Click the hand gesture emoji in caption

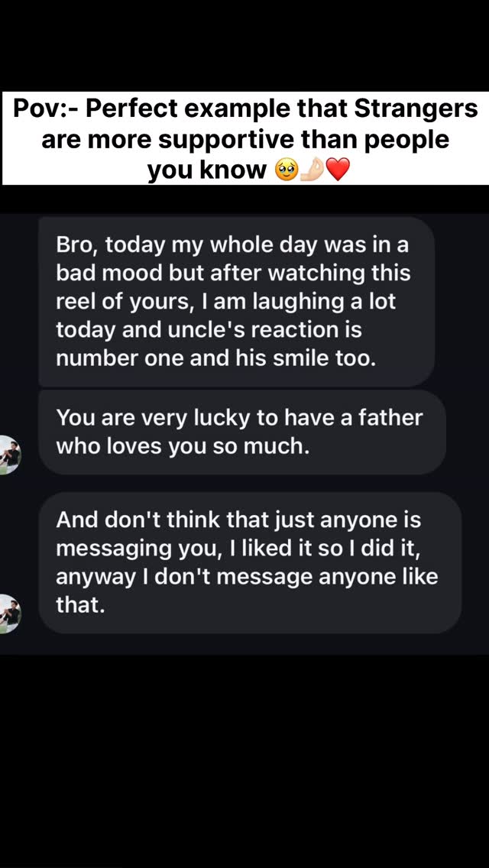point(312,170)
